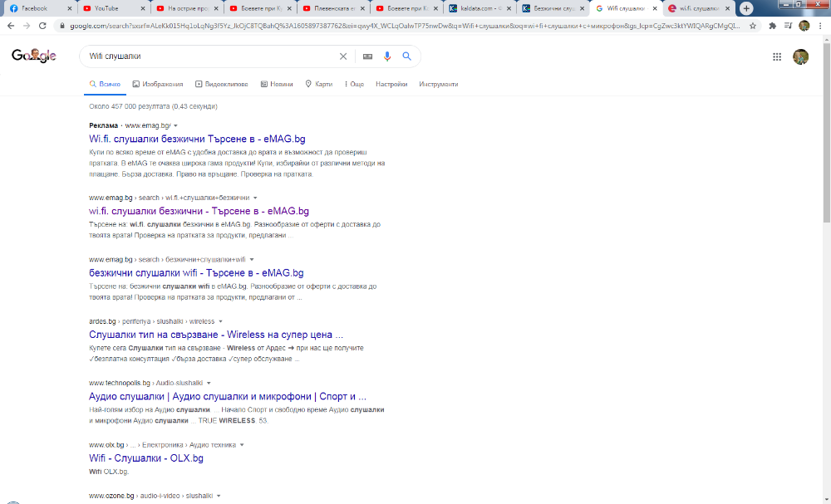Open the Google account avatar
This screenshot has height=504, width=831.
click(x=800, y=56)
